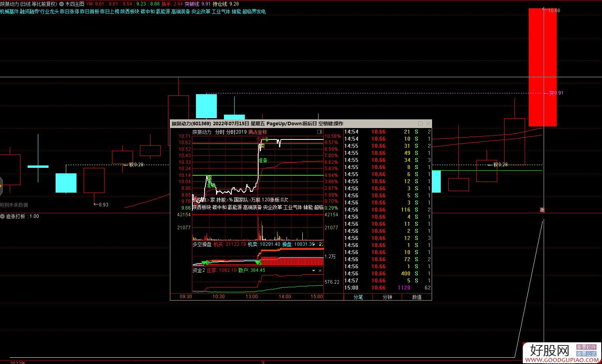This screenshot has height=364, width=602.
Task: Open indicator menu beside 木四主图
Action: (62, 4)
